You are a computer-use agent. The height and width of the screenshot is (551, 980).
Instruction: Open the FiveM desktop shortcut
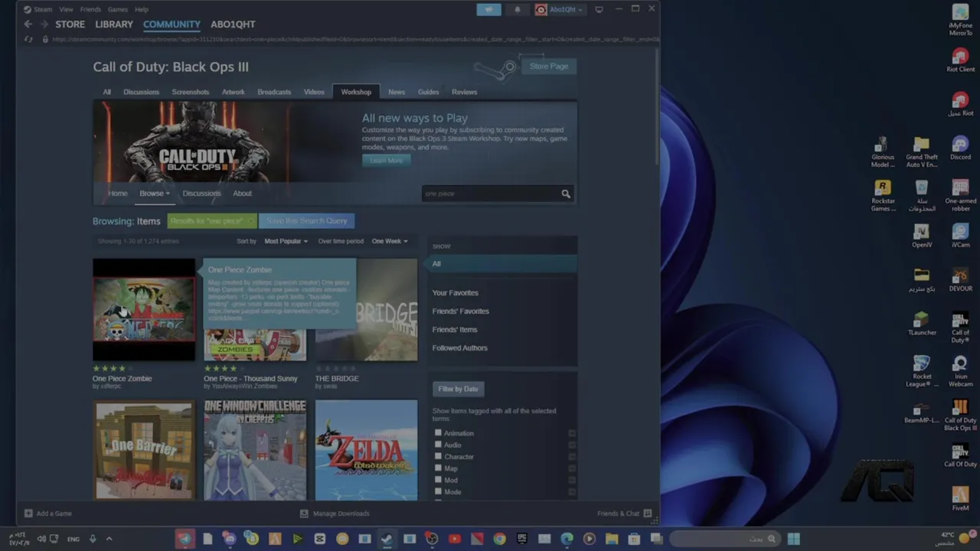coord(960,499)
